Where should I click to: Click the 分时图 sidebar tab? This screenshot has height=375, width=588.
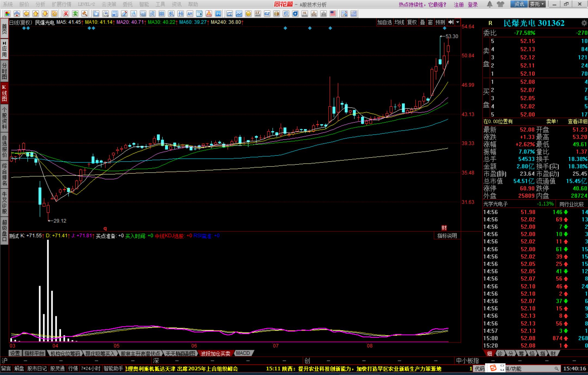[4, 71]
